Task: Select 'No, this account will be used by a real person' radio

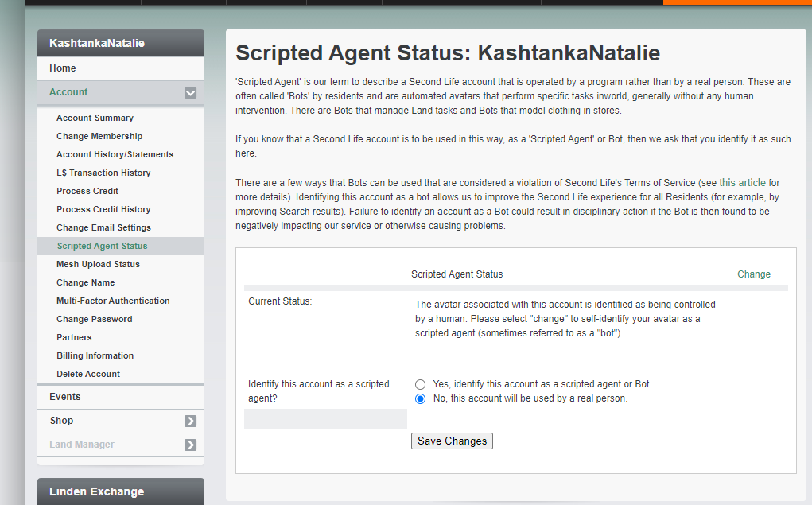Action: point(420,398)
